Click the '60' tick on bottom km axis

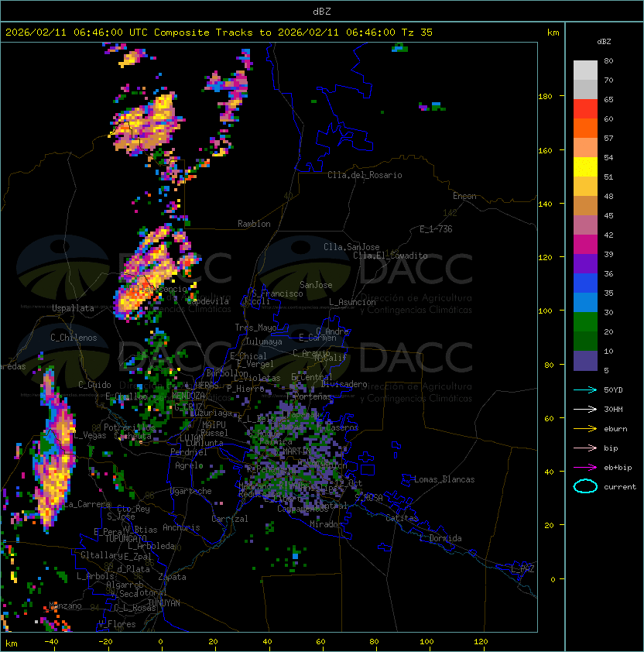pyautogui.click(x=320, y=642)
